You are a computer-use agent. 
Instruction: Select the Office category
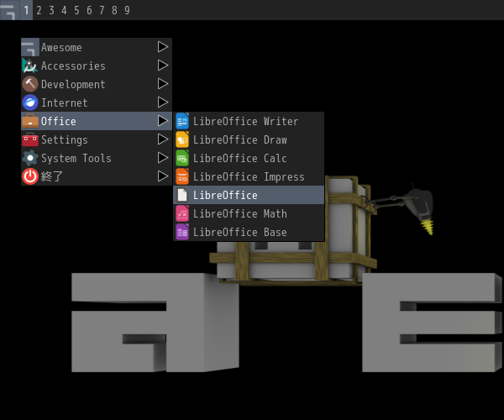pyautogui.click(x=97, y=121)
